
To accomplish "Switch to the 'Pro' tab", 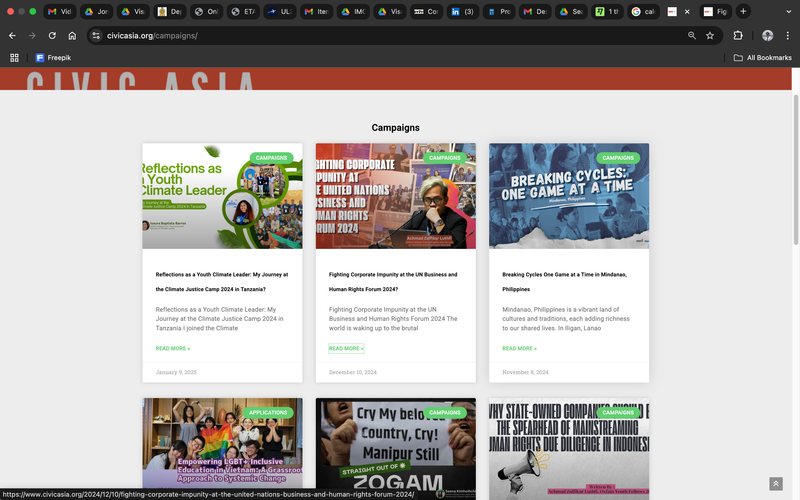I will coord(499,11).
